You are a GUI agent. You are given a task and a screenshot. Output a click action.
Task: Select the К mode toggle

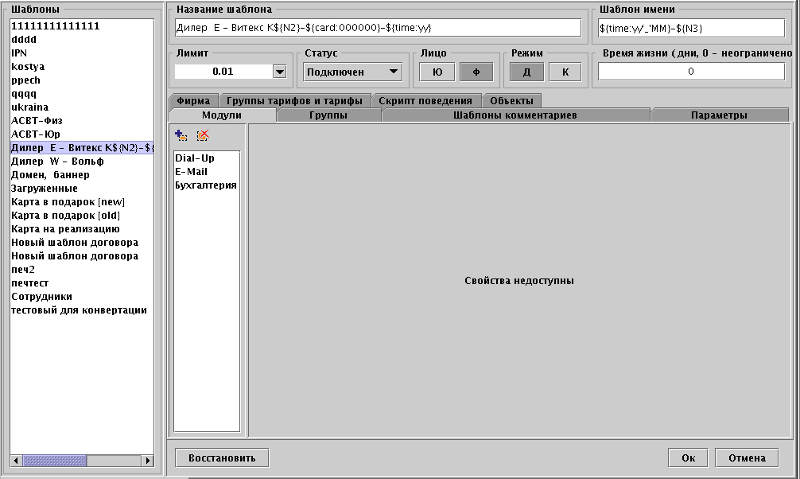pos(565,72)
